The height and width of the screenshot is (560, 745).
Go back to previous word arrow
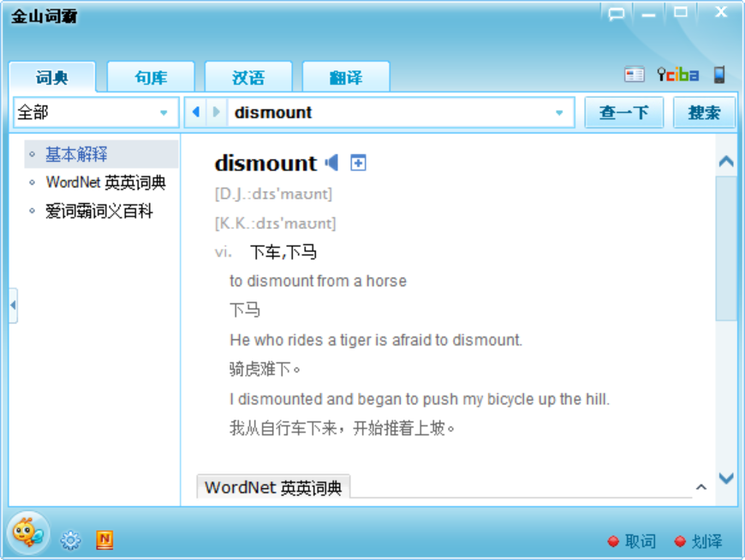point(196,112)
